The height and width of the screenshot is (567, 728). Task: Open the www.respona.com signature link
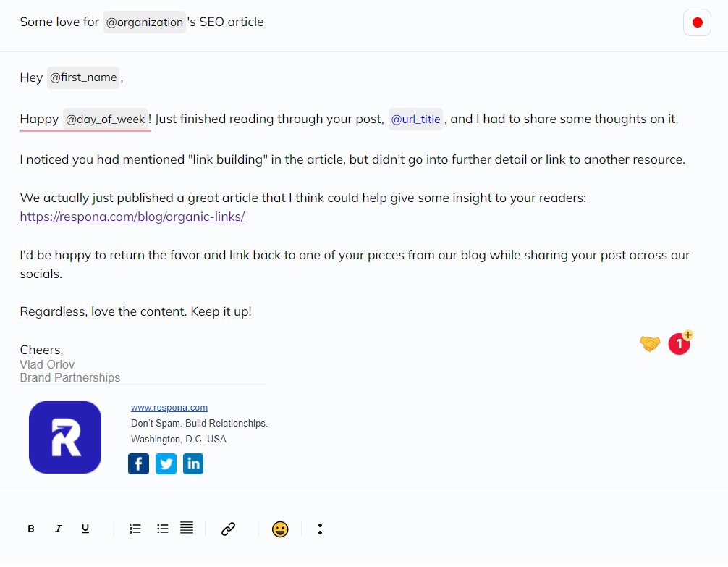169,408
